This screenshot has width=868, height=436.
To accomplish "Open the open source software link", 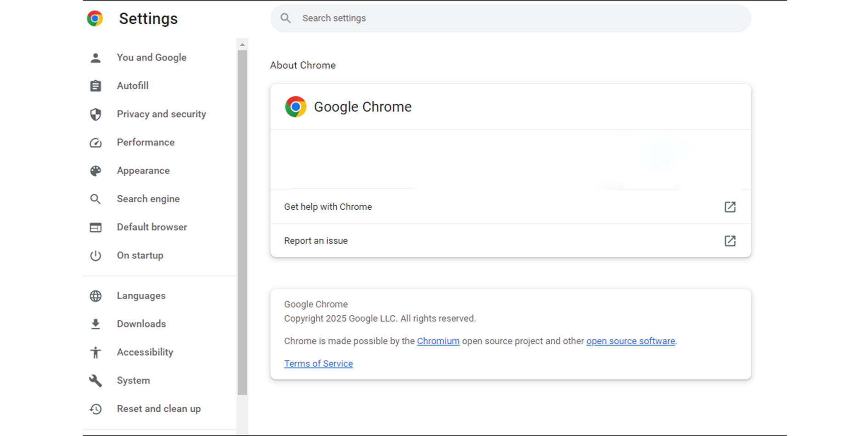I will (x=630, y=341).
